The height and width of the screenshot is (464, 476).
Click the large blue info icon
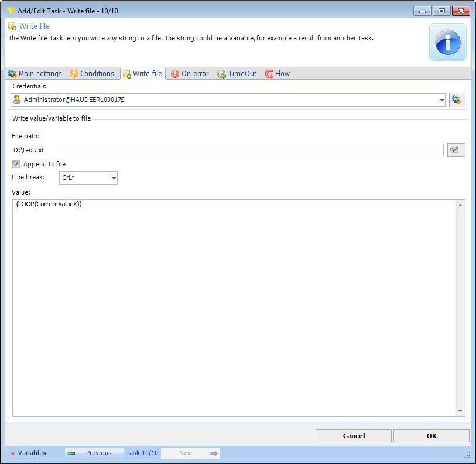pos(448,42)
